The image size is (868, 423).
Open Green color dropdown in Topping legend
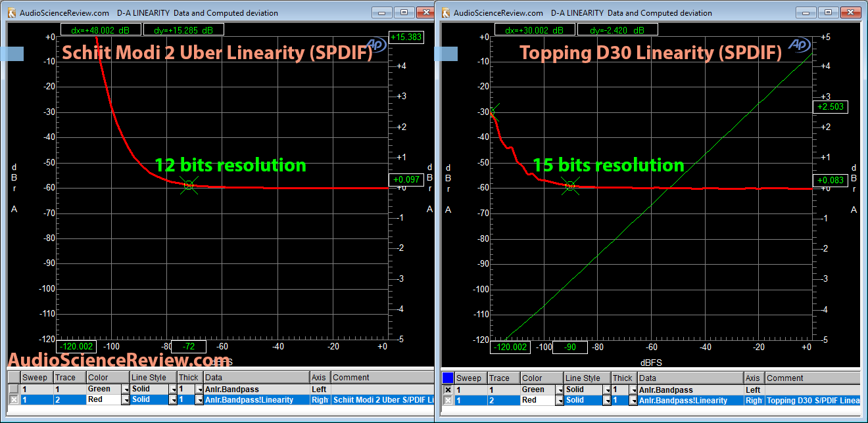point(560,390)
